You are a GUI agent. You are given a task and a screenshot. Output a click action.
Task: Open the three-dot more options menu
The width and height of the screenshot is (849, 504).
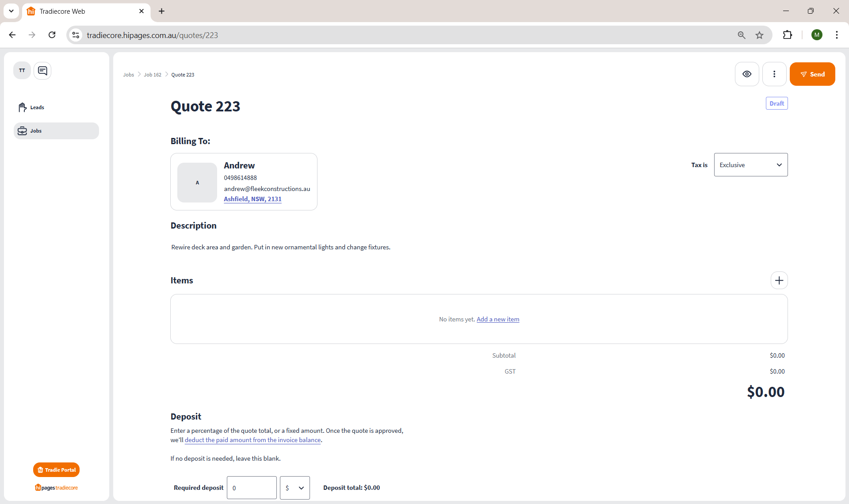pos(774,74)
